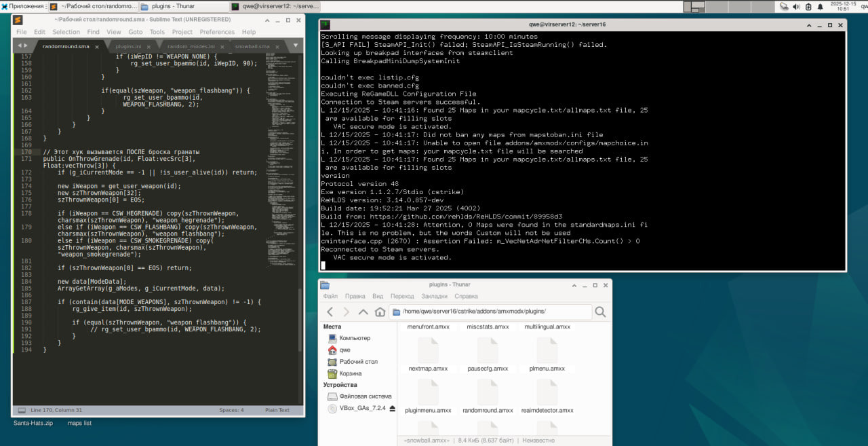Open the Preferences menu in Sublime Text

(x=217, y=32)
